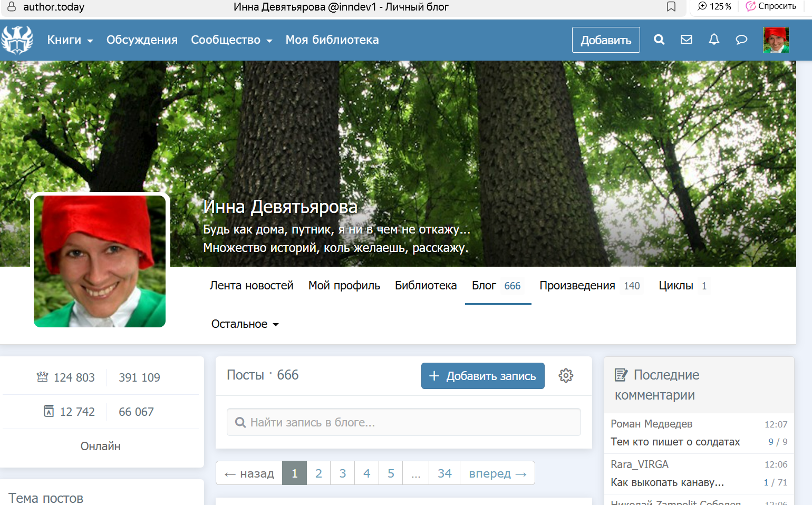The image size is (812, 505).
Task: Open the messages envelope icon
Action: (x=686, y=40)
